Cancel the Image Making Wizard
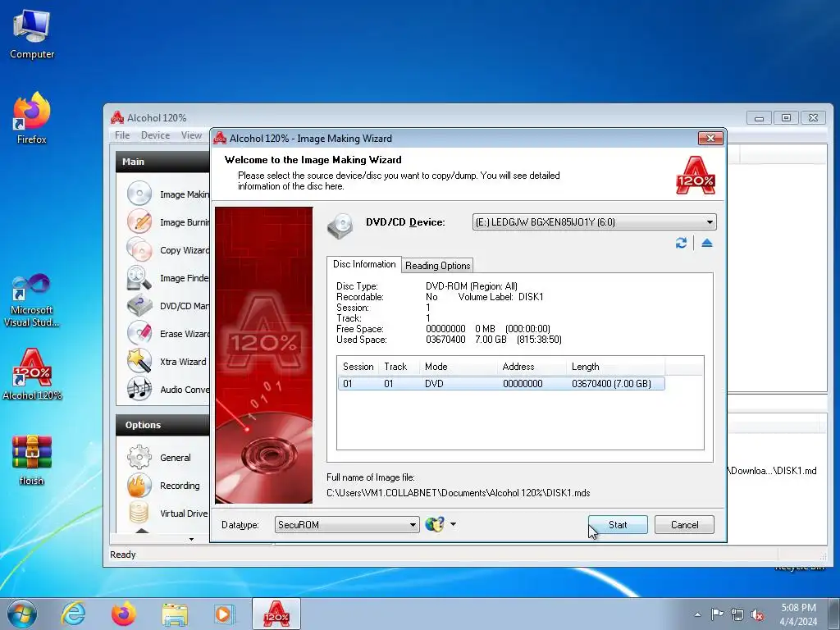The height and width of the screenshot is (630, 840). click(684, 524)
